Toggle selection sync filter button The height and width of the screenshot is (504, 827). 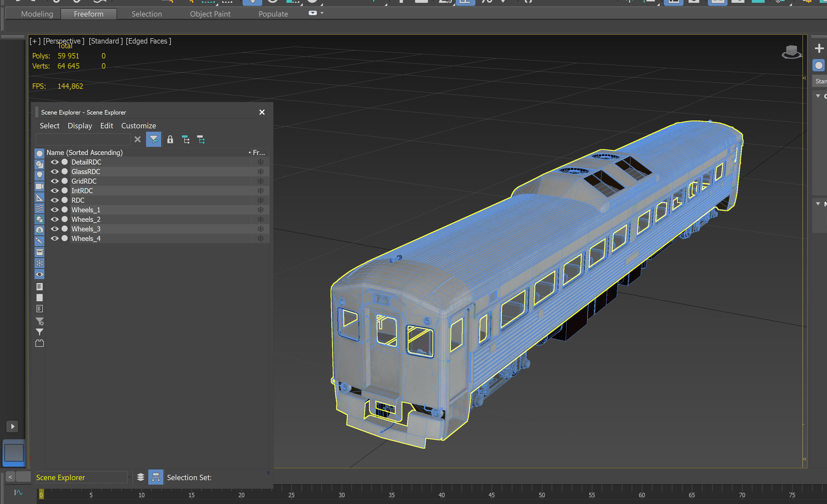(154, 140)
